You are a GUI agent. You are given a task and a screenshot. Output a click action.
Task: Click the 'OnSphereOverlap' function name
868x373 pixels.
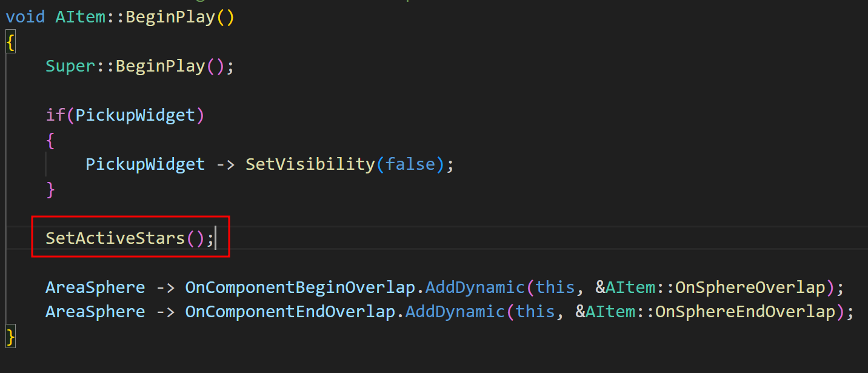tap(750, 287)
